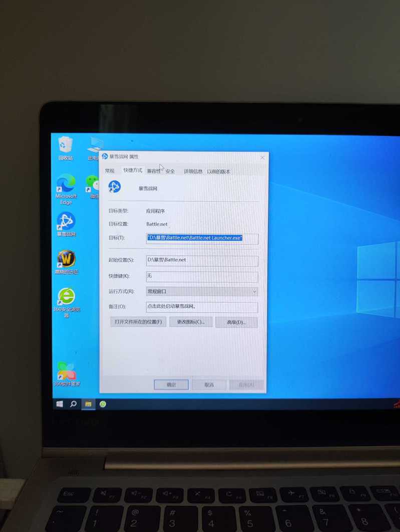The height and width of the screenshot is (532, 400).
Task: Open the 360 secure browser desktop shortcut
Action: 67,302
